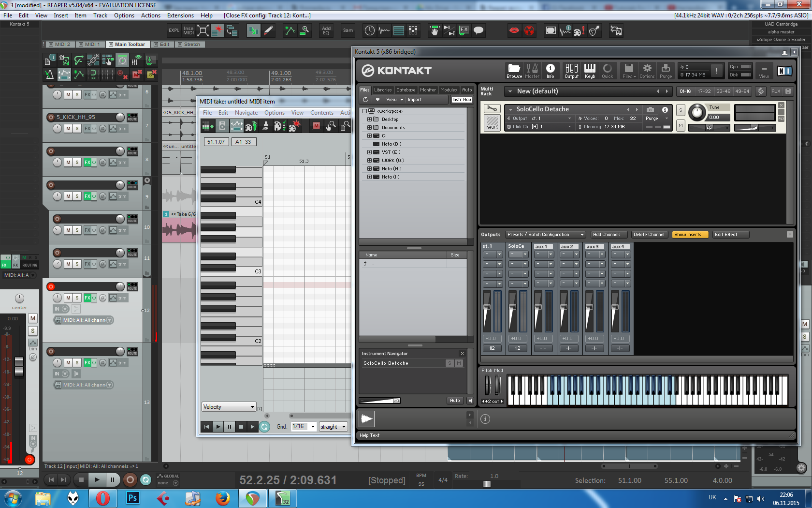Switch to the Database tab in Kontakt browser
This screenshot has height=508, width=812.
406,90
